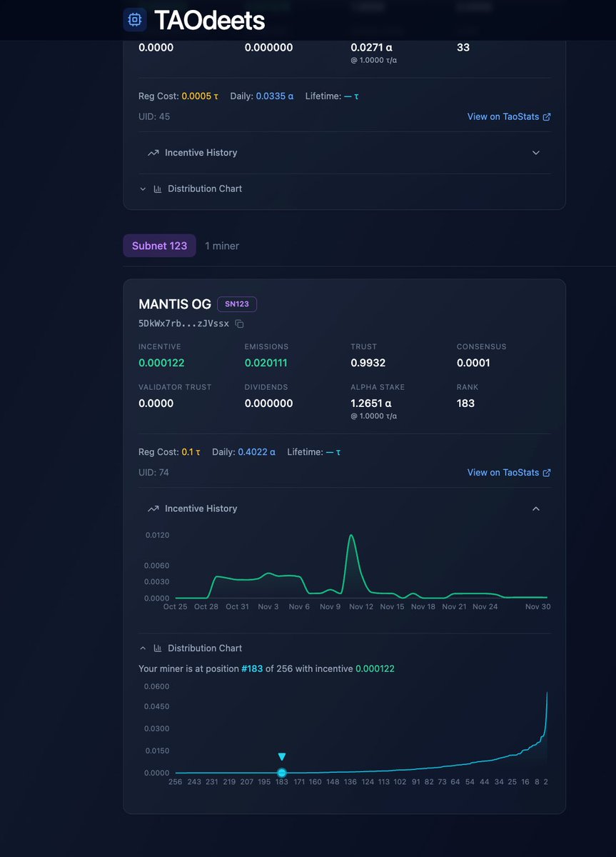616x857 pixels.
Task: Open View on TaoStats for UID 45
Action: pyautogui.click(x=509, y=116)
